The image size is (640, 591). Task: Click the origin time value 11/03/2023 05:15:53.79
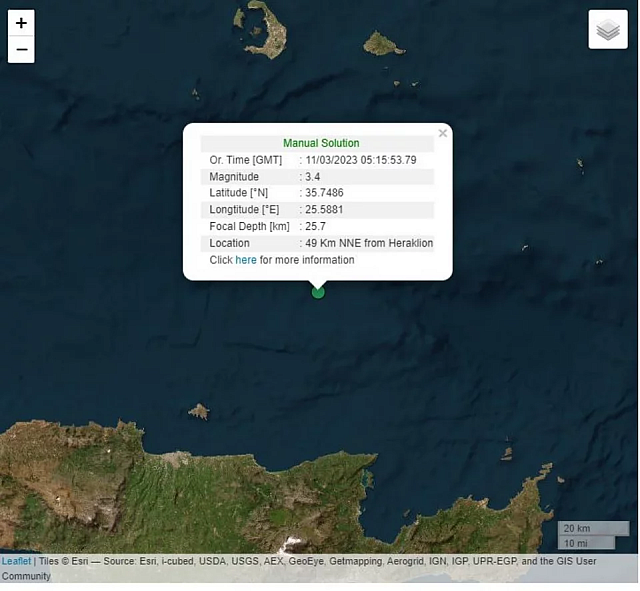pyautogui.click(x=361, y=160)
